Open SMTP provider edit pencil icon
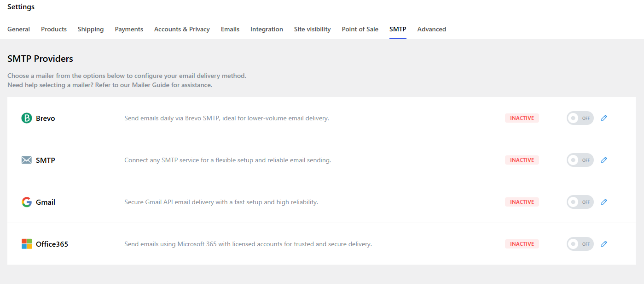644x284 pixels. click(x=604, y=160)
